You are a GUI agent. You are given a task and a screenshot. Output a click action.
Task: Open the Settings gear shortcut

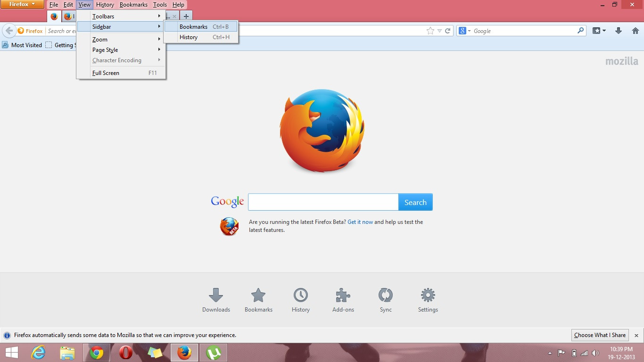click(428, 300)
